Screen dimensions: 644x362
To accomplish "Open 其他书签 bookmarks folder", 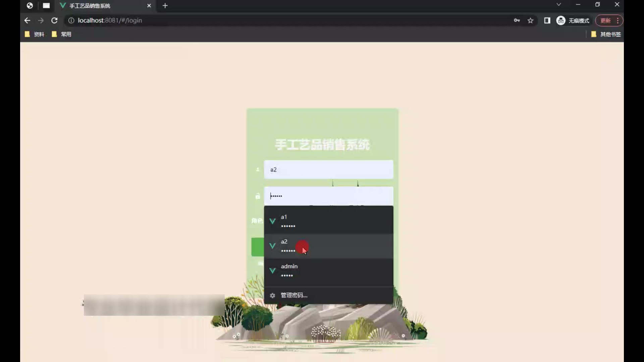I will point(606,34).
